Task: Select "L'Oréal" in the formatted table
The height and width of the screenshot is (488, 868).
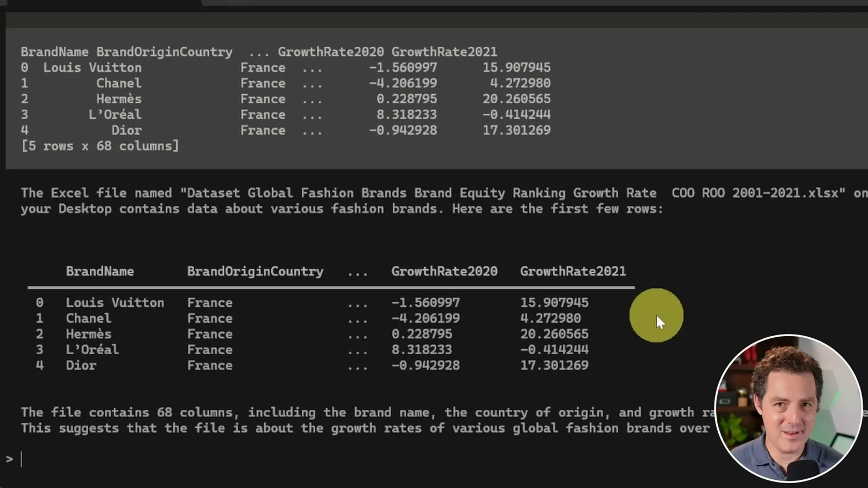Action: [92, 350]
